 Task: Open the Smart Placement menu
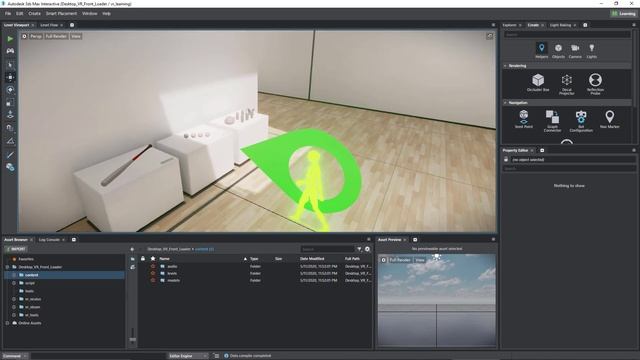(x=61, y=13)
